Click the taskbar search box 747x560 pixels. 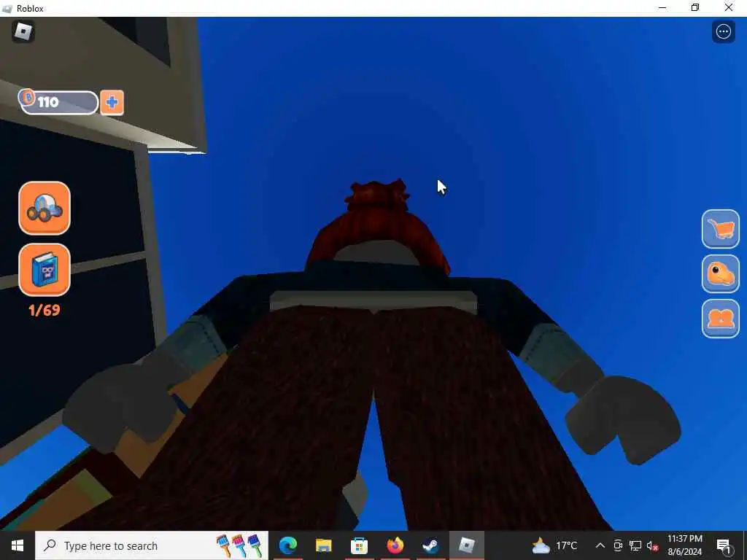point(152,545)
